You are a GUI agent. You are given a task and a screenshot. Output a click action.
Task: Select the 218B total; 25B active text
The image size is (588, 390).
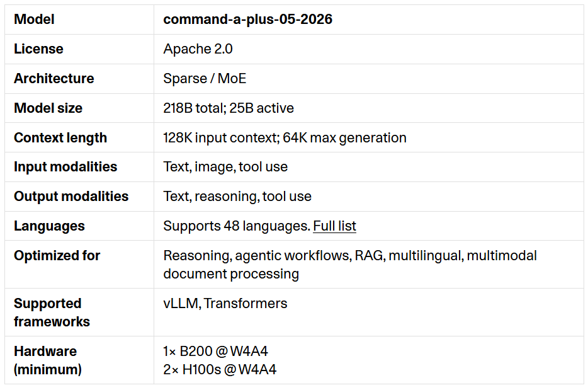tap(229, 108)
